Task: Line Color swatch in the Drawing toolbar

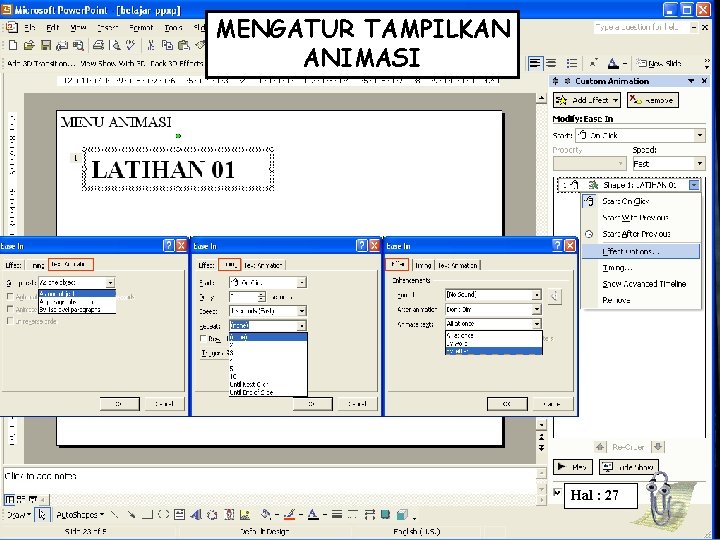Action: pos(289,515)
